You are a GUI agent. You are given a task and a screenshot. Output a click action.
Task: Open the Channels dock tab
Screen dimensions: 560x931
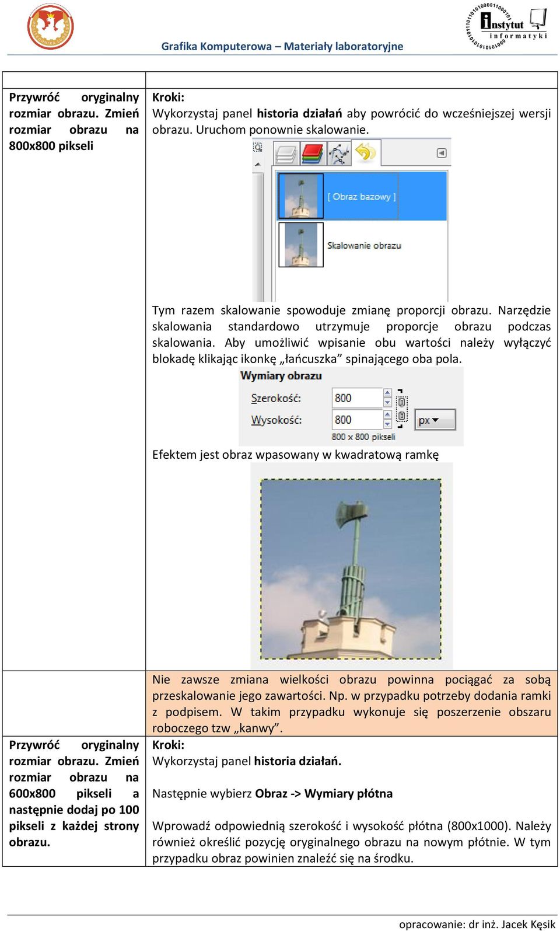click(313, 154)
